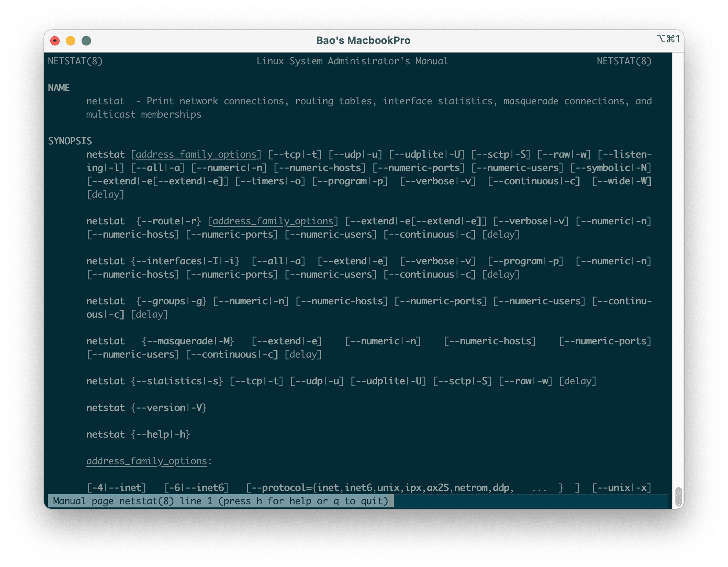
Task: Click the SYNOPSIS section heading
Action: 70,141
